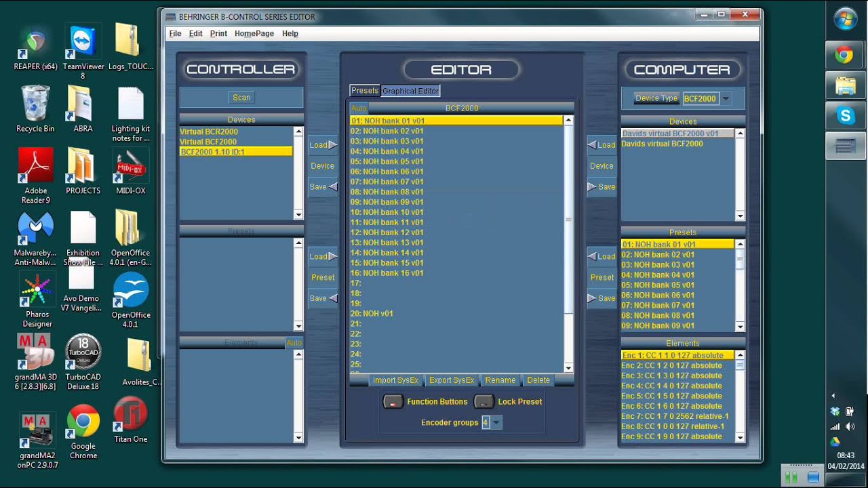
Task: Open Chrome from the taskbar
Action: point(845,55)
